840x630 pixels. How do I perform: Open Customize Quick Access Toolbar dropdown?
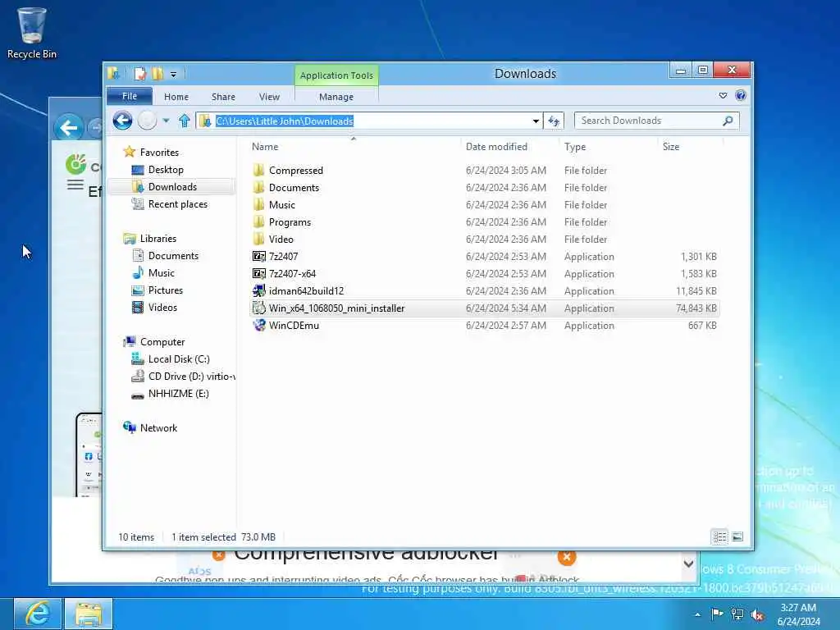point(173,75)
